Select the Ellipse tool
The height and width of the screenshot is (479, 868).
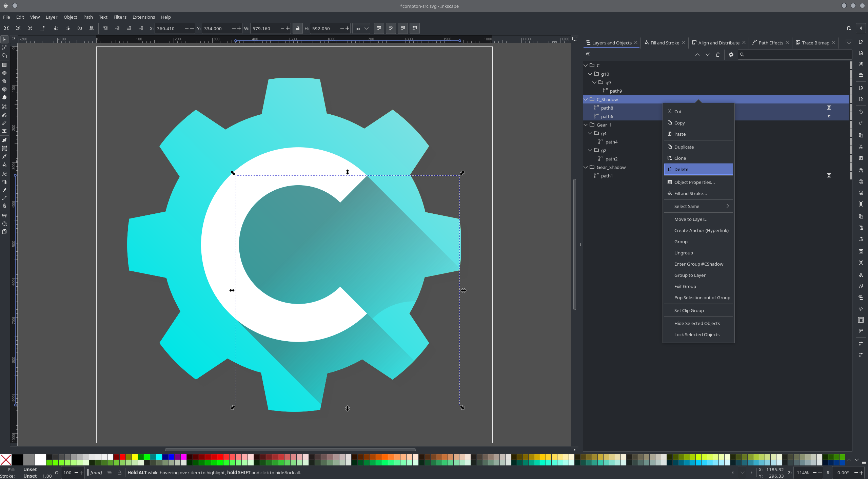[4, 73]
